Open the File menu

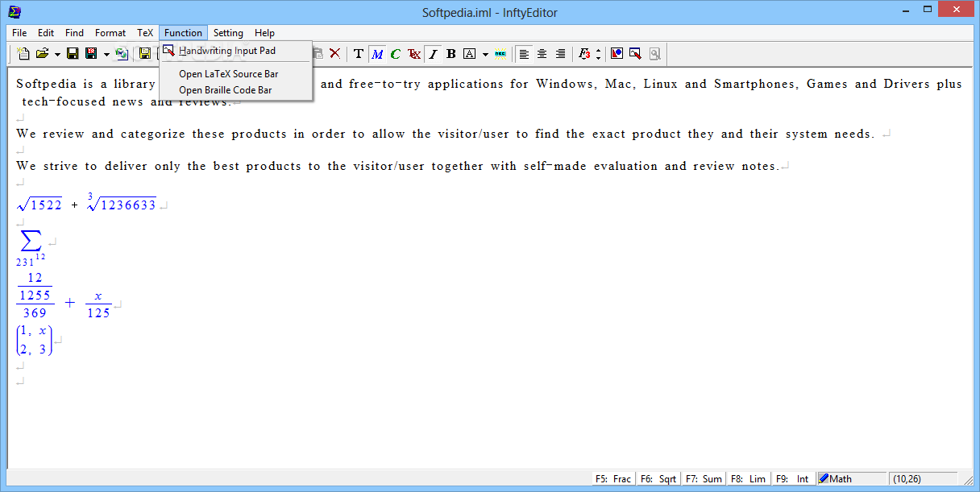click(19, 33)
